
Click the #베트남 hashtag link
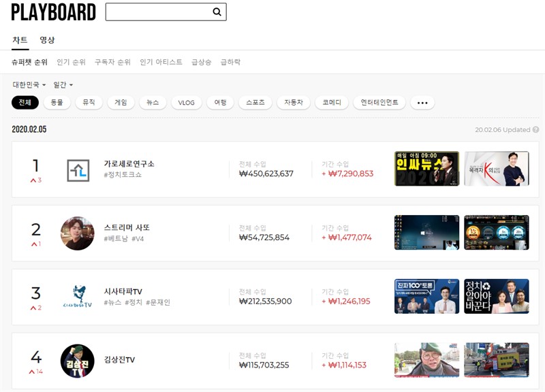115,238
